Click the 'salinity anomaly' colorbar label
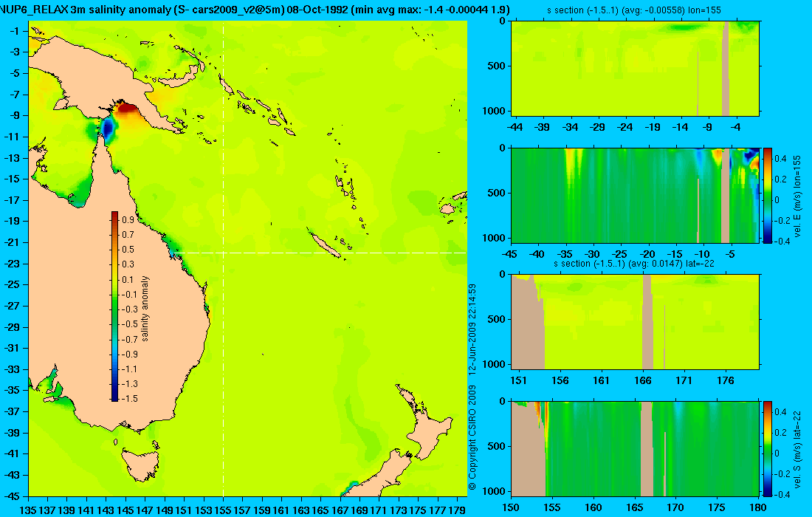This screenshot has height=517, width=812. 145,308
